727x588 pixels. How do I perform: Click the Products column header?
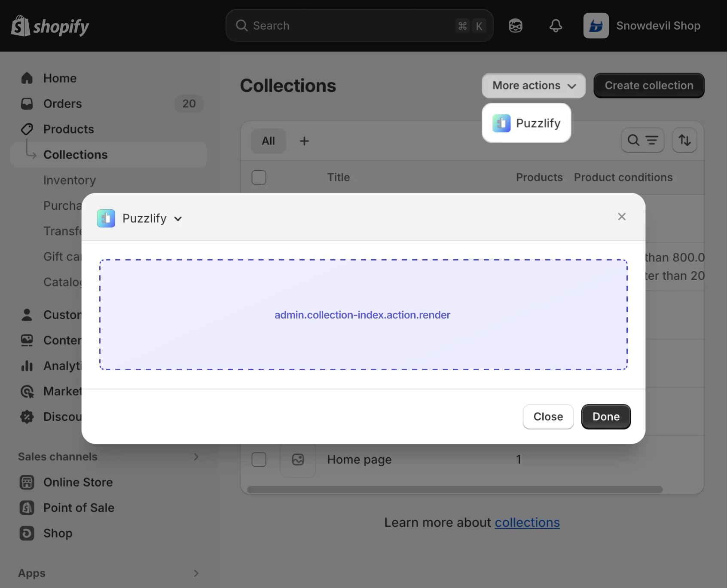tap(539, 177)
